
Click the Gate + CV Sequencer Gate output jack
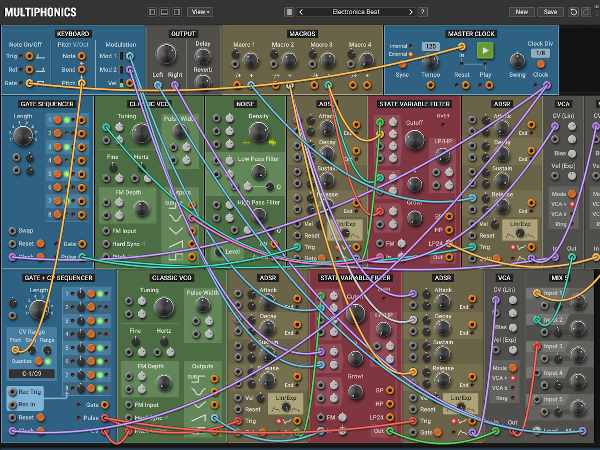coord(104,404)
